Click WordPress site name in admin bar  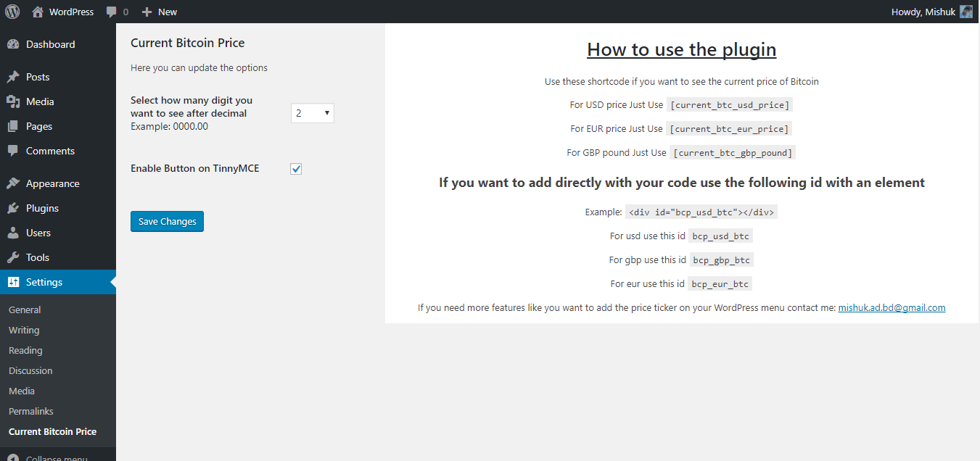71,12
